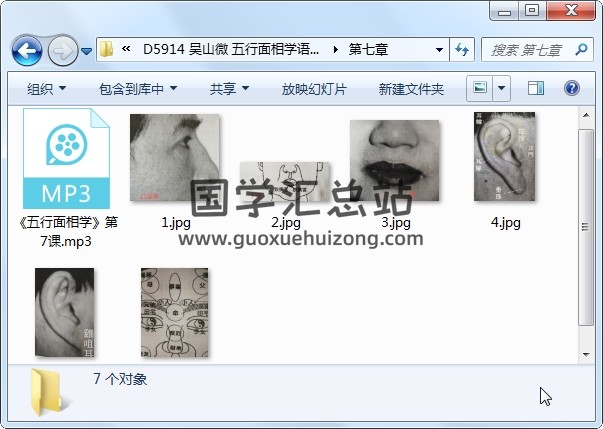Toggle the preview pane icon
Image resolution: width=603 pixels, height=429 pixels.
pos(536,88)
